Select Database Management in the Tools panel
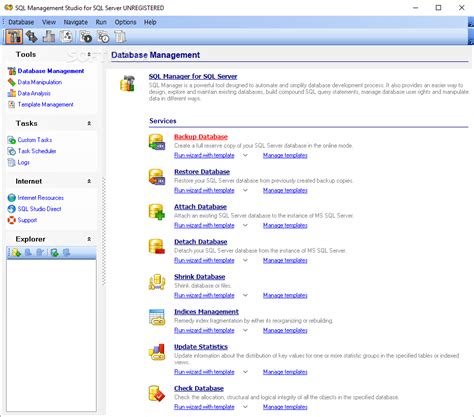The image size is (474, 417). click(x=51, y=71)
